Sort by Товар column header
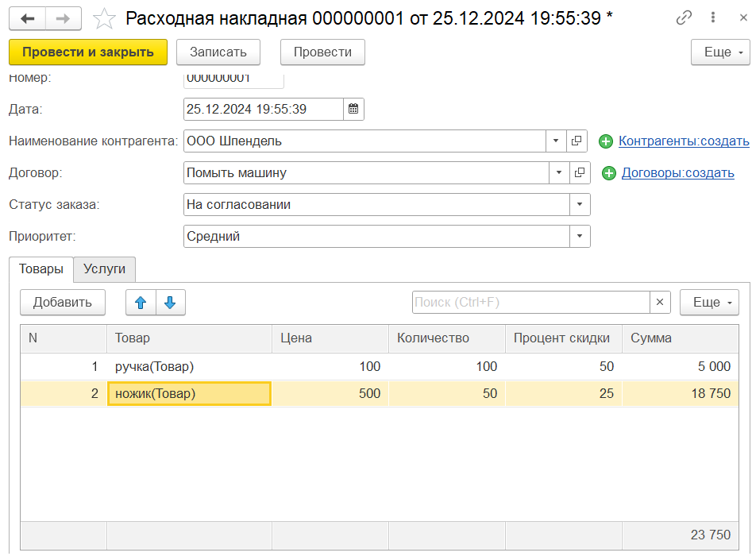This screenshot has height=560, width=752. 190,338
